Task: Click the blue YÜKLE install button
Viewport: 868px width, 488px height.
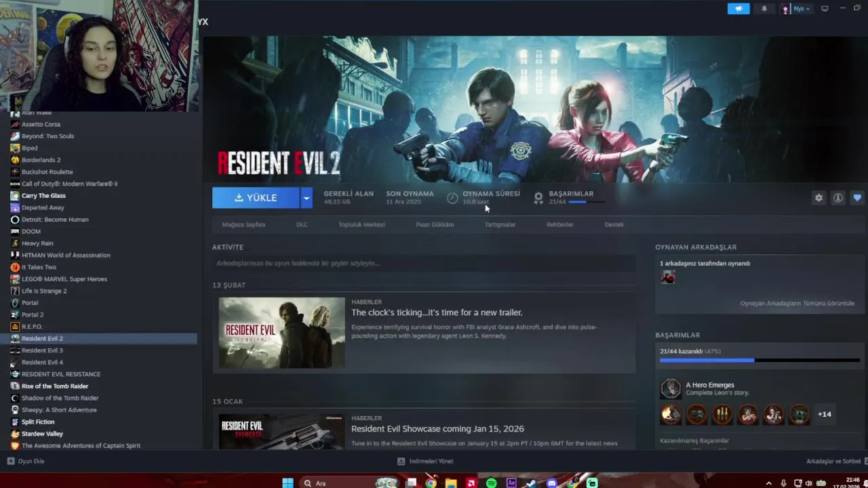Action: [x=256, y=198]
